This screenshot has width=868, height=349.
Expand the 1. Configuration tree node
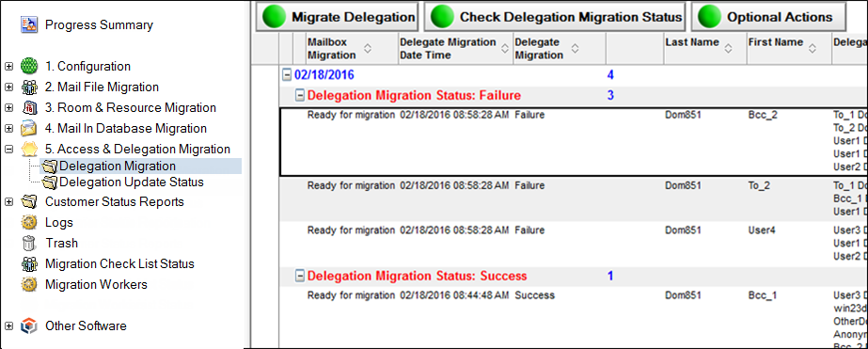click(x=8, y=67)
